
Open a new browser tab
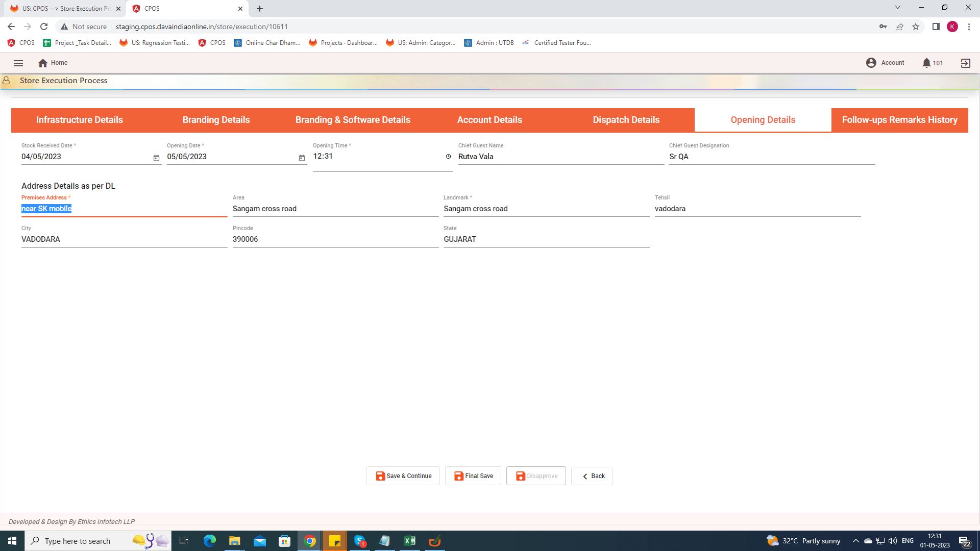coord(260,9)
